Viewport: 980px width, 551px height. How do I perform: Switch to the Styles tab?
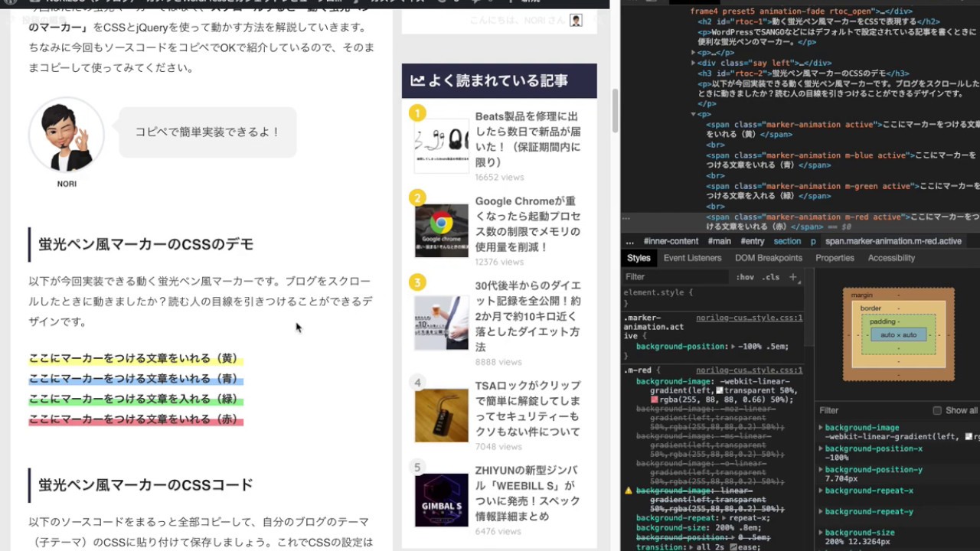click(639, 258)
